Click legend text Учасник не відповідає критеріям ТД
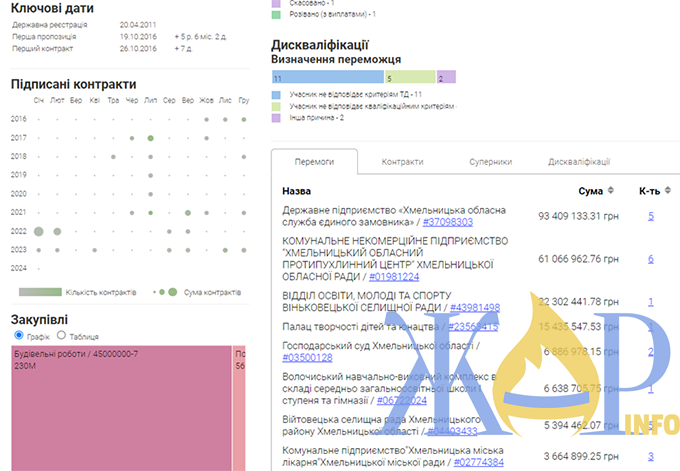The height and width of the screenshot is (471, 680). [x=356, y=94]
